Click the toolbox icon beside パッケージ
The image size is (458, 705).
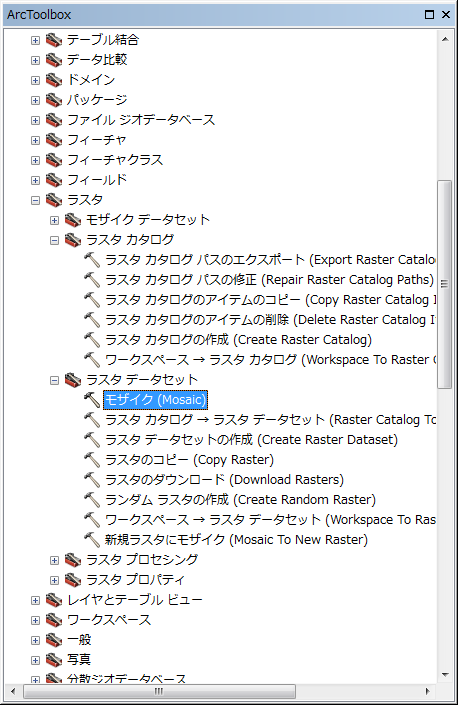point(54,100)
